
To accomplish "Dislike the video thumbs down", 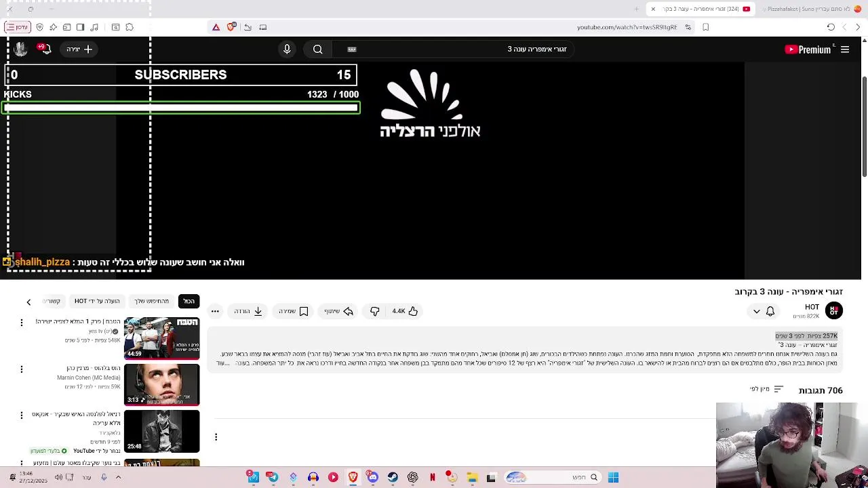I will tap(375, 311).
